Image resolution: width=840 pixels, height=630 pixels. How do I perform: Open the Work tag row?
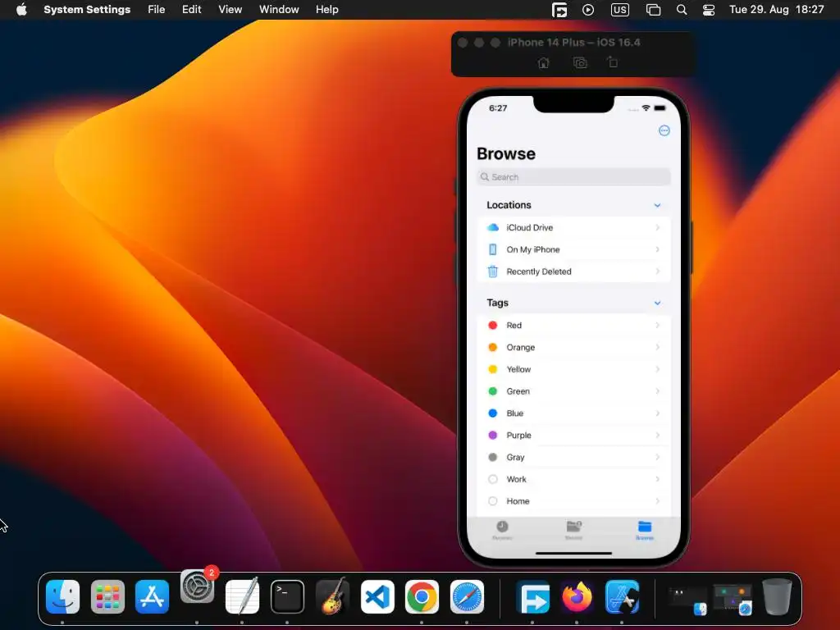coord(573,479)
